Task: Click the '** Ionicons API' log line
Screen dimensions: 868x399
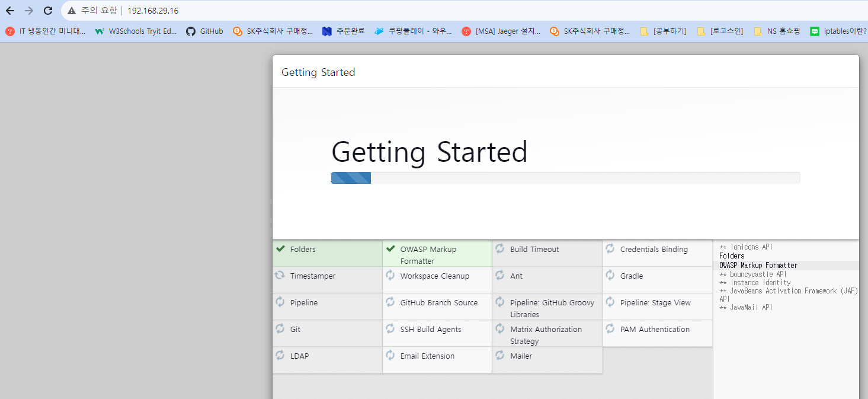Action: click(x=746, y=247)
